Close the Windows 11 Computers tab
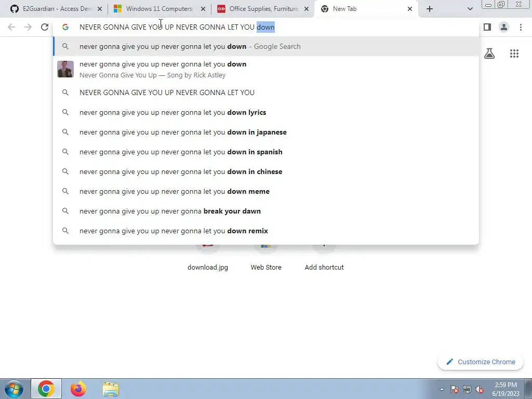This screenshot has width=532, height=399. tap(203, 9)
